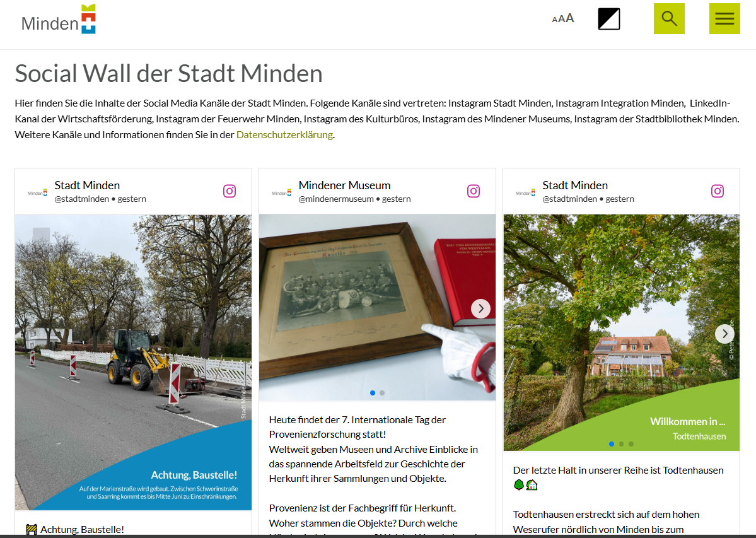The width and height of the screenshot is (756, 538).
Task: Click the Instagram icon on the Stadt Minden card
Action: pyautogui.click(x=230, y=190)
